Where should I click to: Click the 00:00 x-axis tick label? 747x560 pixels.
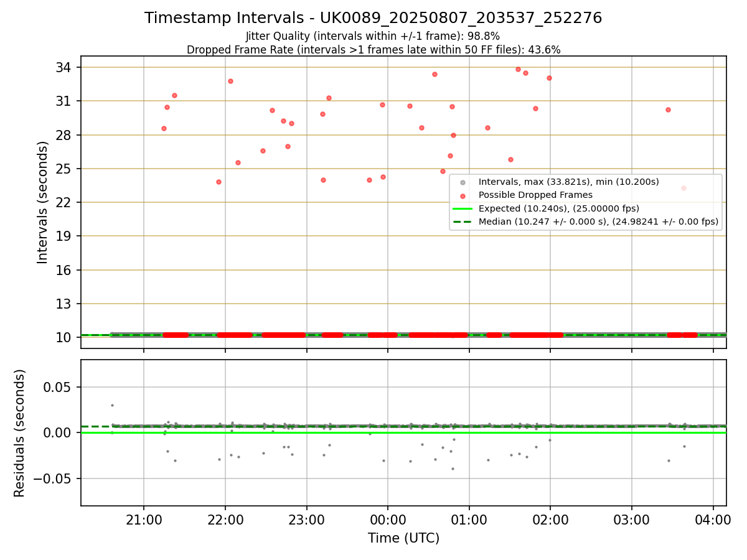pos(388,519)
